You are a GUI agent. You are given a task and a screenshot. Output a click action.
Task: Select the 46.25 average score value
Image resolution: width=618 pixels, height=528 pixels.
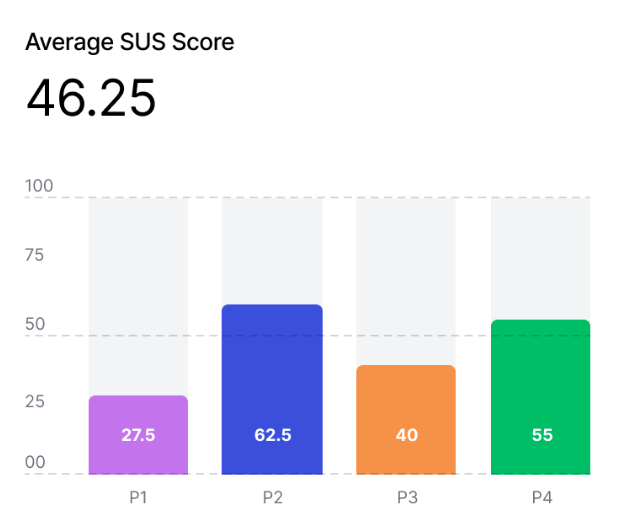click(x=91, y=98)
